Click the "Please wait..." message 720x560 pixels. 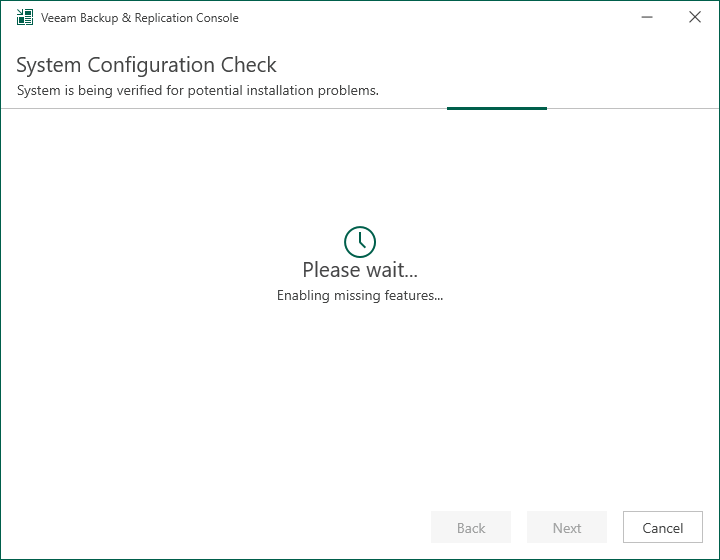360,270
